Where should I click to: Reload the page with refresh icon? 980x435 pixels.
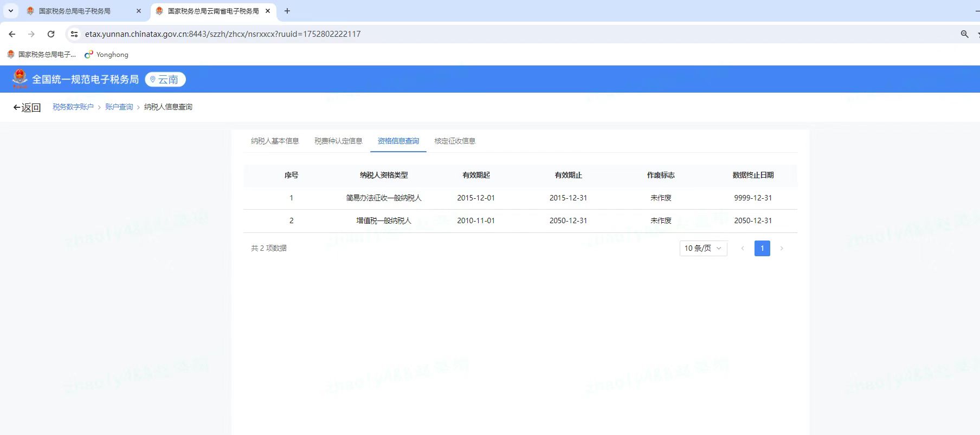(51, 34)
